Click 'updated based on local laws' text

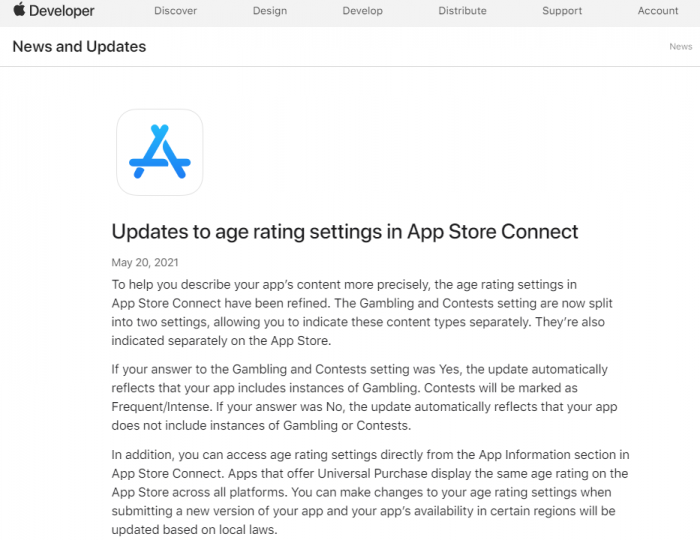pos(193,530)
